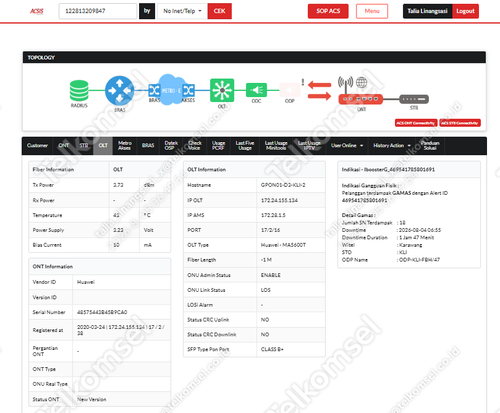Click the right Metro switch icon labeled AKSES
The height and width of the screenshot is (413, 500).
point(189,90)
